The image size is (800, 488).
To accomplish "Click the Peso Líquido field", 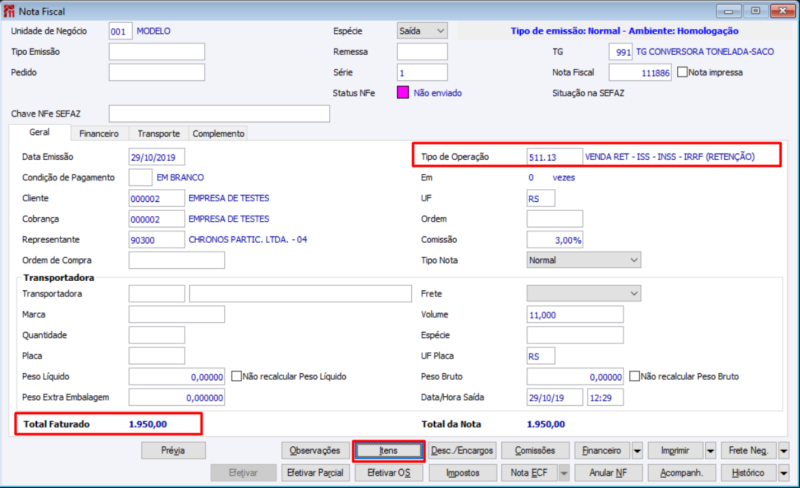I will [177, 376].
